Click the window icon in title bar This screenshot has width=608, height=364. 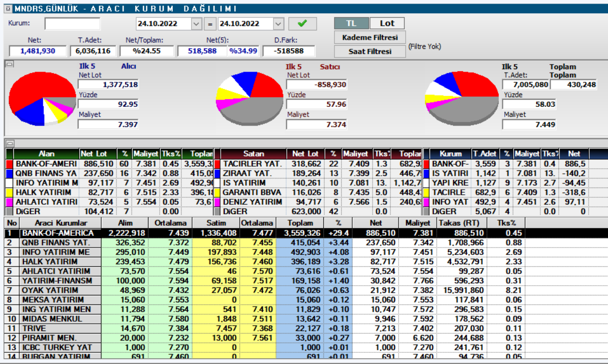(8, 8)
